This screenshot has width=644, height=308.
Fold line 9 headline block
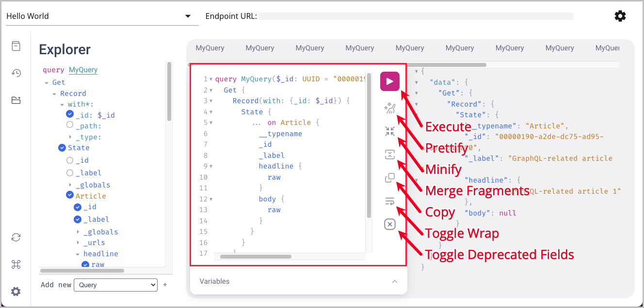point(211,166)
